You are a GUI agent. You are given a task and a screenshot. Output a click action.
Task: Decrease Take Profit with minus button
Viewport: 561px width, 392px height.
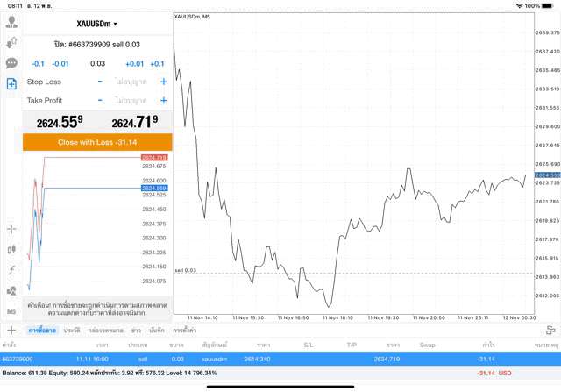100,101
